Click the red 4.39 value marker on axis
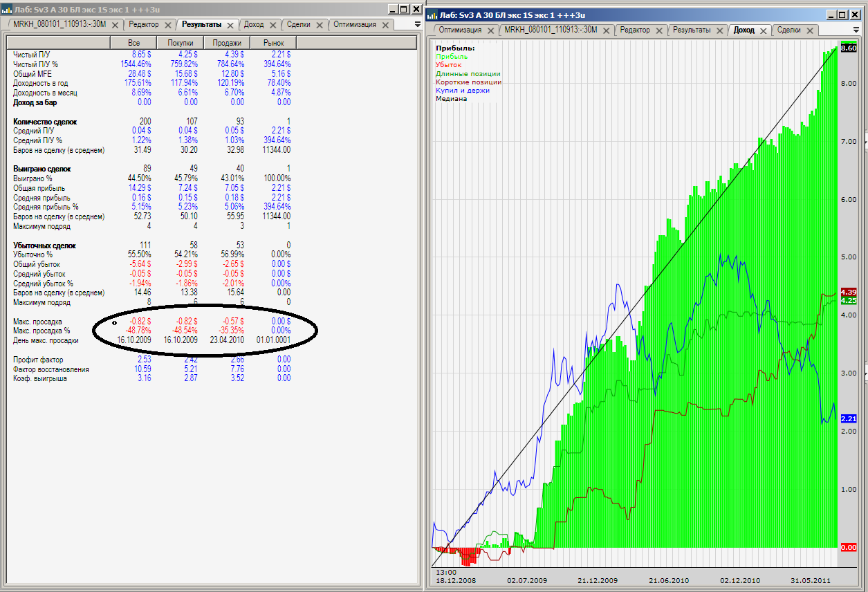The height and width of the screenshot is (592, 868). pos(849,292)
